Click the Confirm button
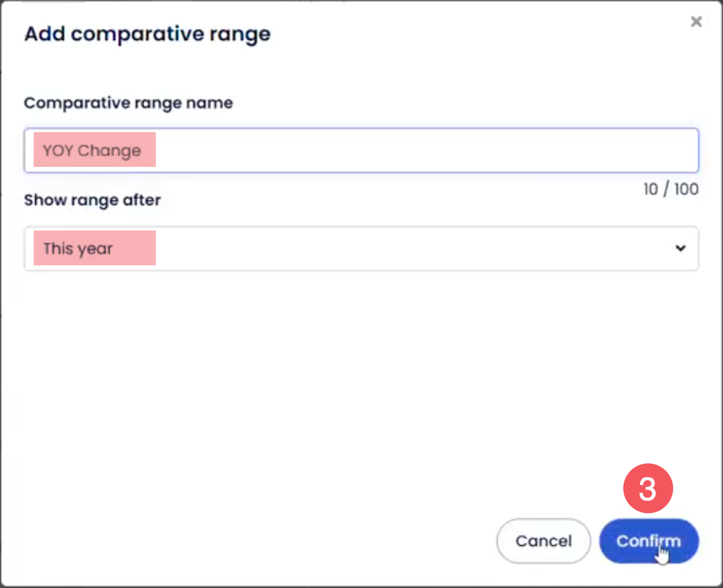 (x=649, y=541)
